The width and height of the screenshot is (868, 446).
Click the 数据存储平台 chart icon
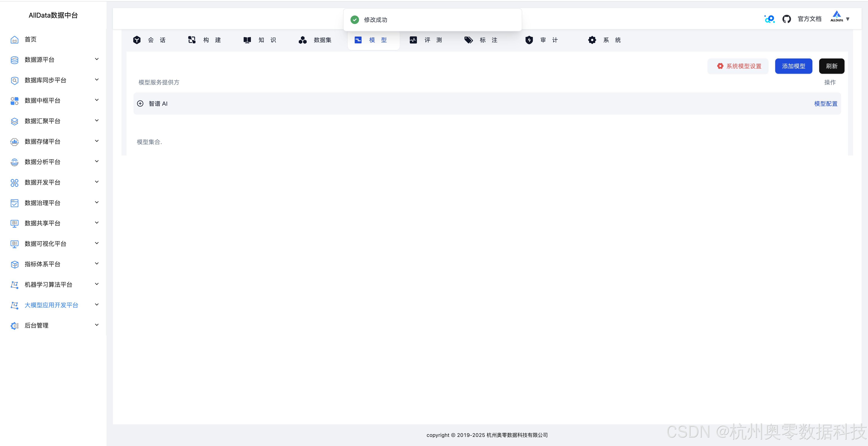pyautogui.click(x=15, y=142)
